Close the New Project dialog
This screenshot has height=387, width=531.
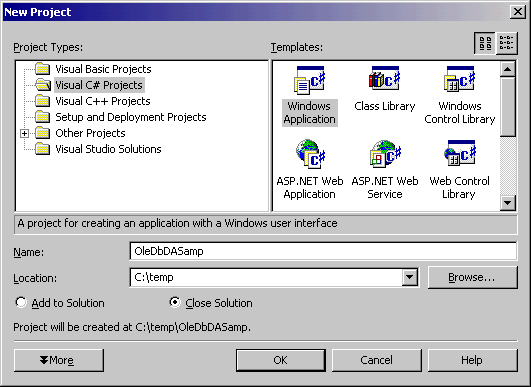click(x=517, y=12)
